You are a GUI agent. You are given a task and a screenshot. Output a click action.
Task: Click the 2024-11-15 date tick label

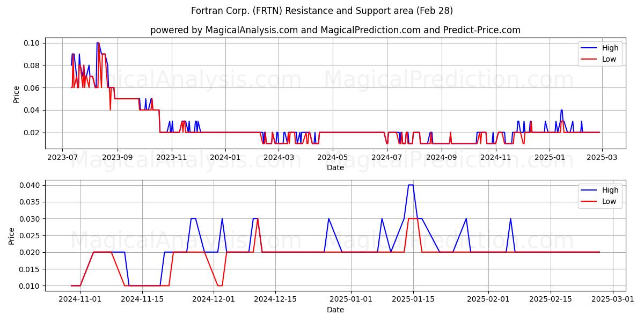coord(142,299)
